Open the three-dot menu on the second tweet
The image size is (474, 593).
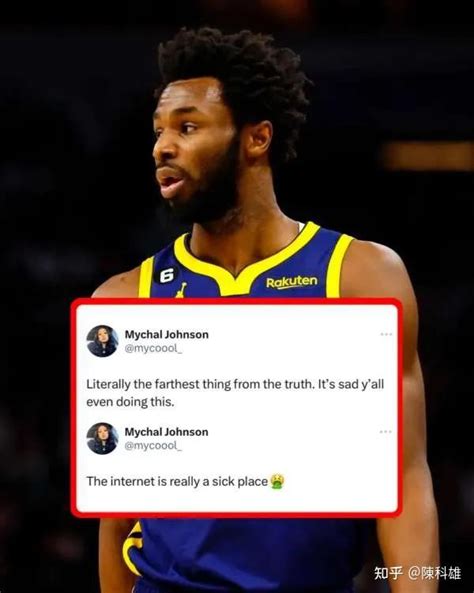tap(385, 432)
